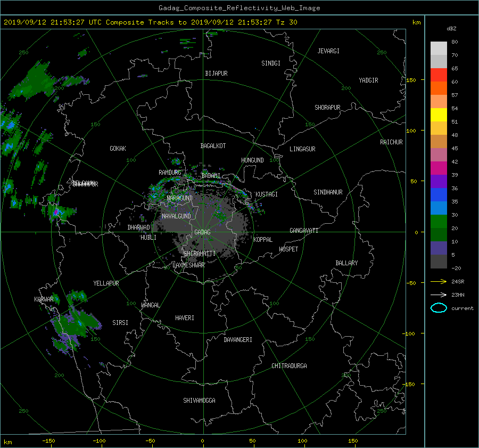This screenshot has height=448, width=479.
Task: Click the YADGIR town label
Action: pos(368,80)
